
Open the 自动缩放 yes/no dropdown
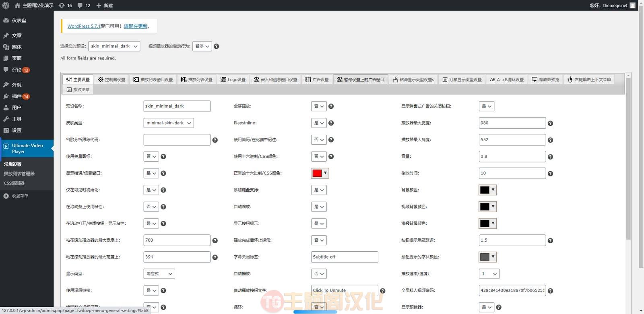pyautogui.click(x=319, y=207)
